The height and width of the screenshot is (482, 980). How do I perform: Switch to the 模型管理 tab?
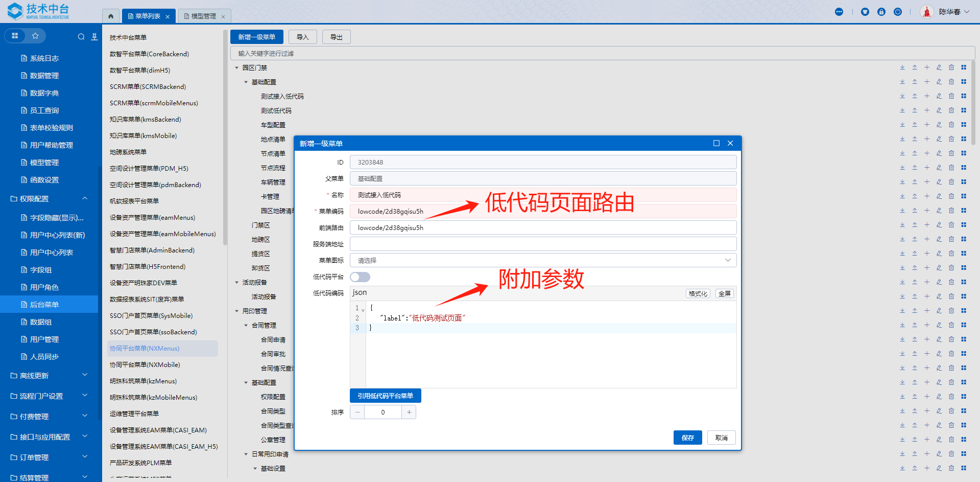point(203,16)
